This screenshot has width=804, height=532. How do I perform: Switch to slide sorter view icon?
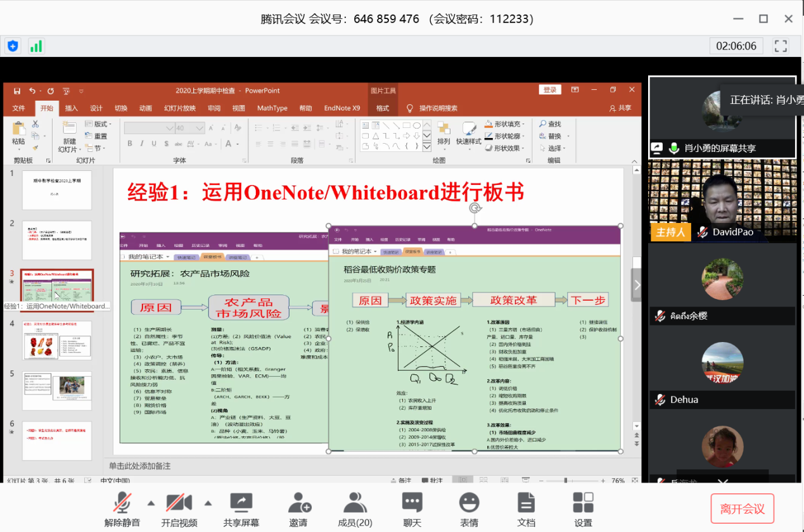(x=482, y=481)
